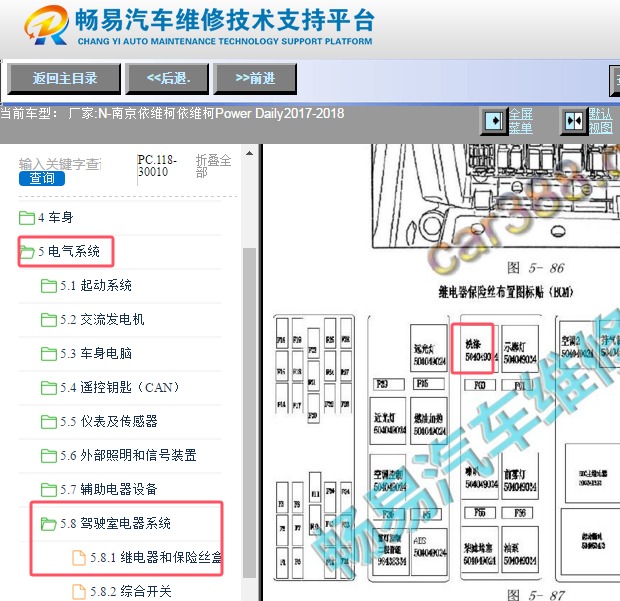This screenshot has width=620, height=601.
Task: Open the 默认视图 link
Action: pyautogui.click(x=601, y=121)
